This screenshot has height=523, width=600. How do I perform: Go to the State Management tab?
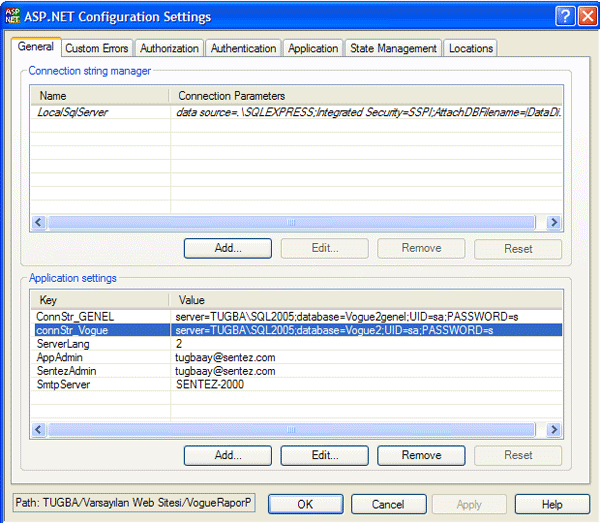(393, 48)
